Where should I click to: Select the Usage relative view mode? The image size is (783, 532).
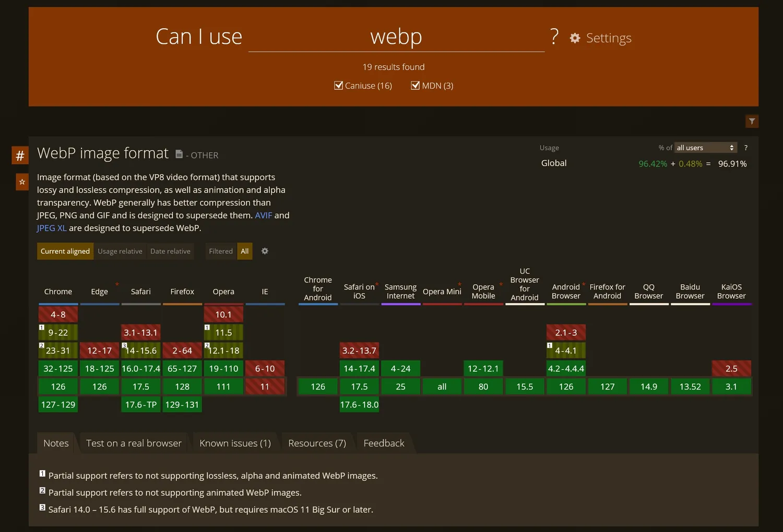coord(120,251)
